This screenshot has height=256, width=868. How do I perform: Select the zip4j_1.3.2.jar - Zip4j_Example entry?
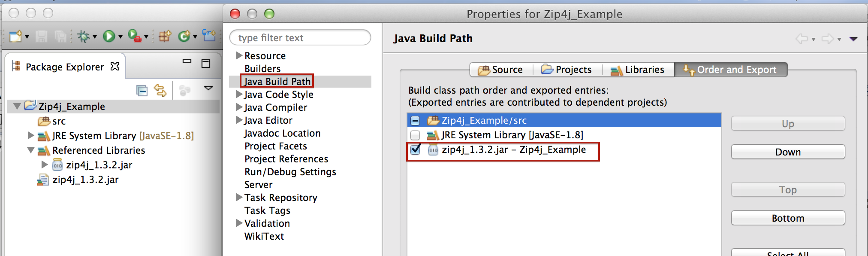[514, 149]
